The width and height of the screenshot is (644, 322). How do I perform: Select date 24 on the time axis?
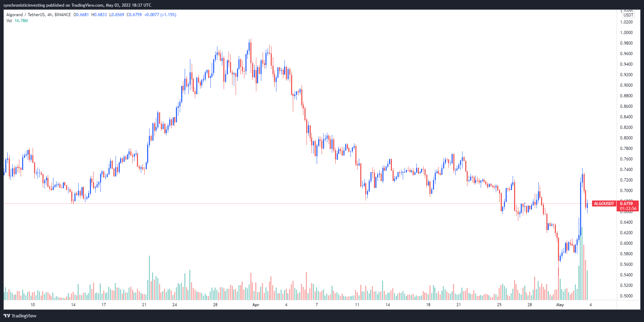point(175,305)
